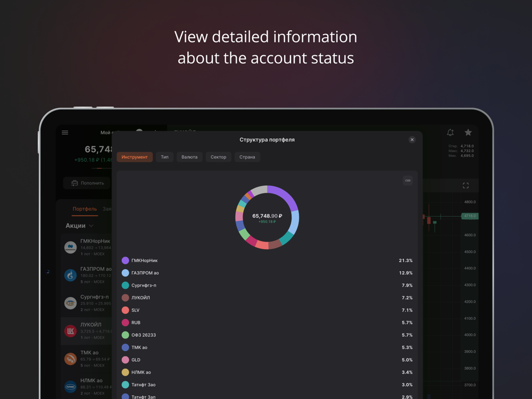The image size is (532, 399).
Task: Click the brown ЛУКОЙЛ swatch
Action: pyautogui.click(x=125, y=298)
